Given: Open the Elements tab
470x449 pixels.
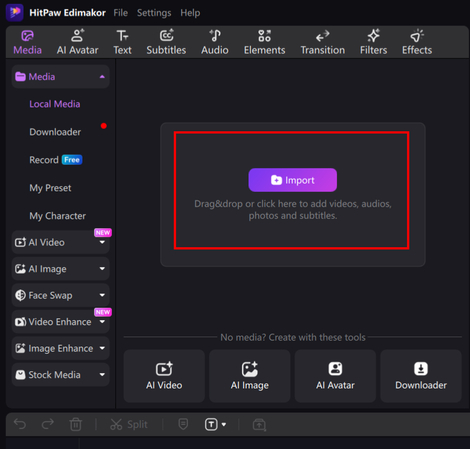Looking at the screenshot, I should tap(264, 43).
